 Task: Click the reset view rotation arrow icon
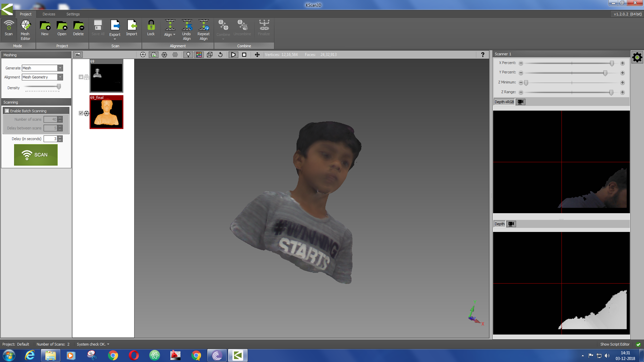pos(220,55)
